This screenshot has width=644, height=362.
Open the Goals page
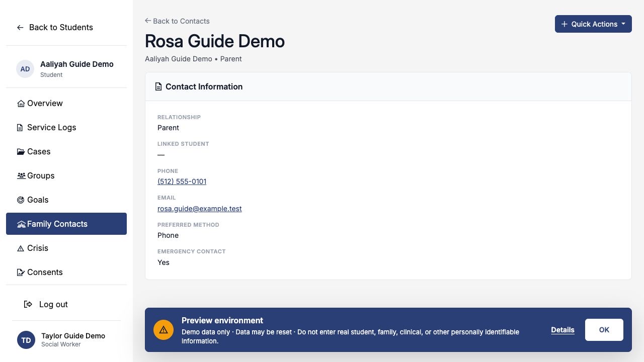[x=66, y=200]
